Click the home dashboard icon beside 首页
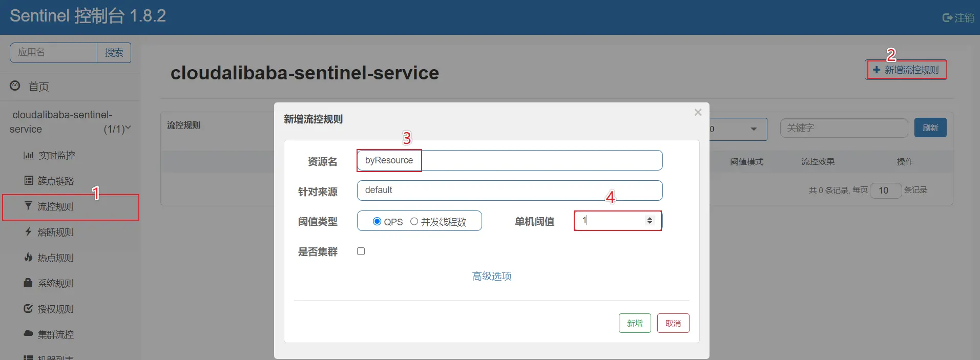The image size is (980, 360). click(x=15, y=86)
